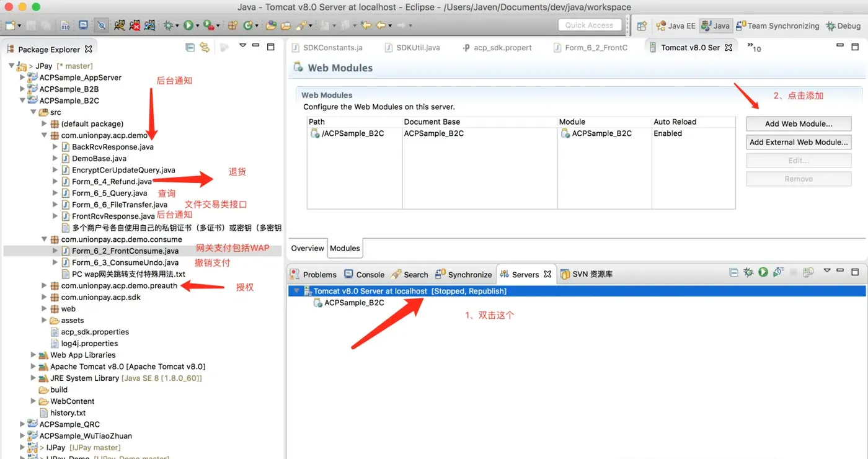Open the Package Explorer view menu triangle
This screenshot has width=868, height=459.
point(243,46)
